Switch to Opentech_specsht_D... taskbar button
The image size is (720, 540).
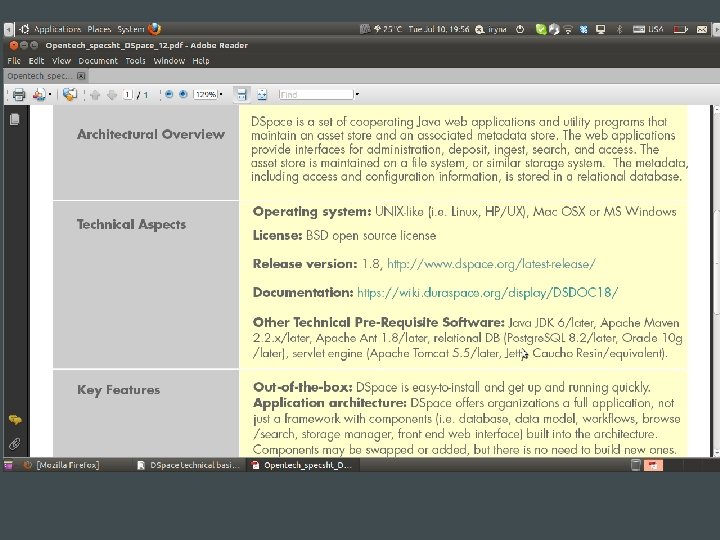pos(302,465)
